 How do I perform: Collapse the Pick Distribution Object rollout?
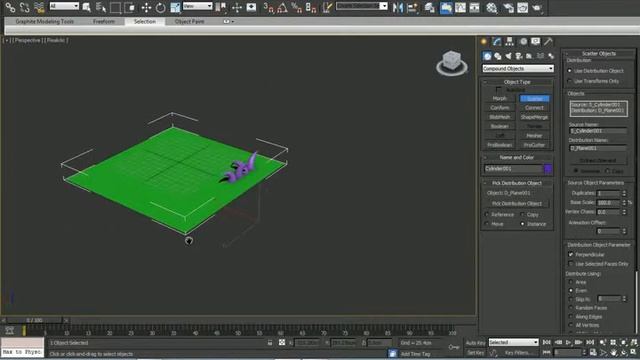(x=517, y=183)
